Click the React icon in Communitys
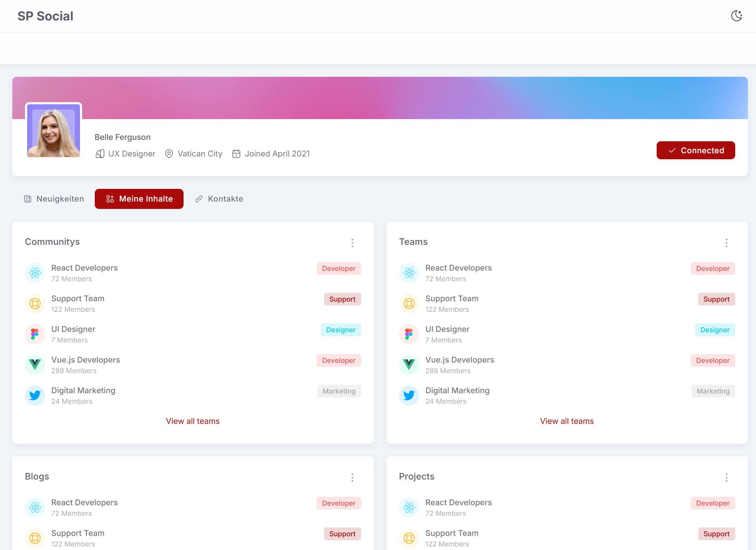The height and width of the screenshot is (550, 756). click(x=35, y=273)
